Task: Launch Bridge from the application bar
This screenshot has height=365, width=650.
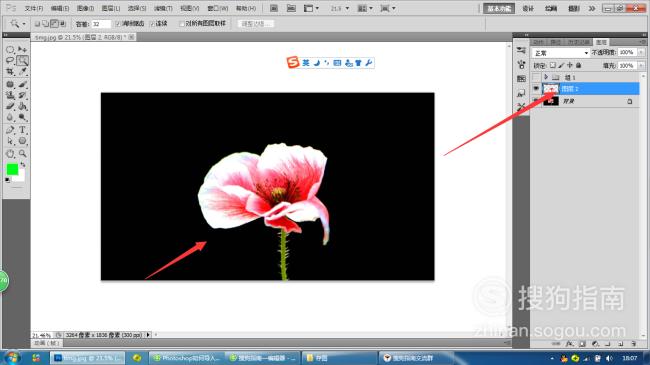Action: point(274,8)
